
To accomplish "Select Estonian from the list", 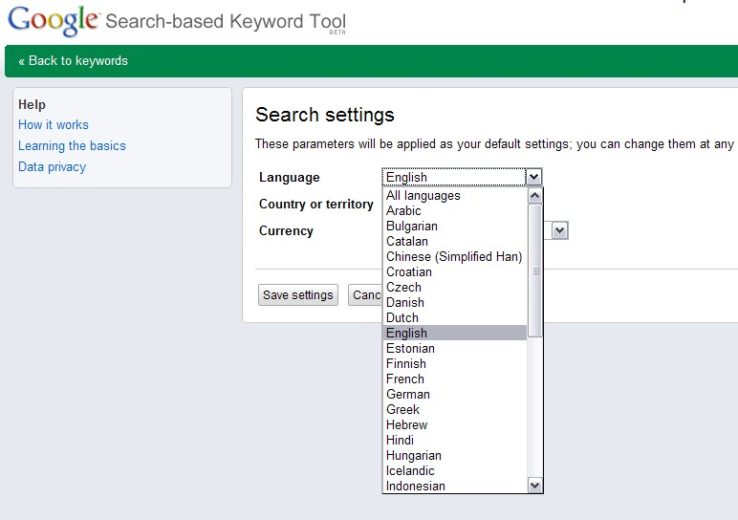I will click(x=455, y=348).
